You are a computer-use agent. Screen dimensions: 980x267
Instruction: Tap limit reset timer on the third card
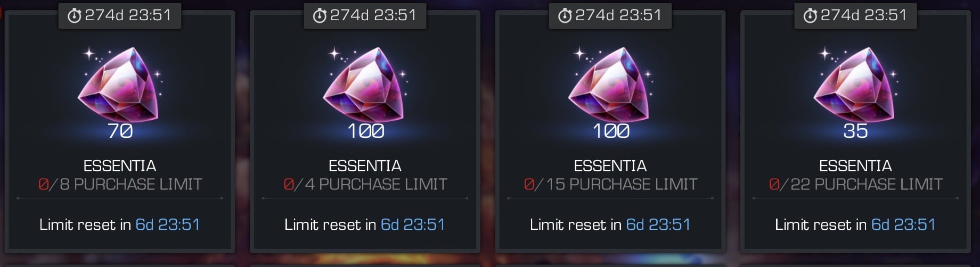tap(658, 224)
